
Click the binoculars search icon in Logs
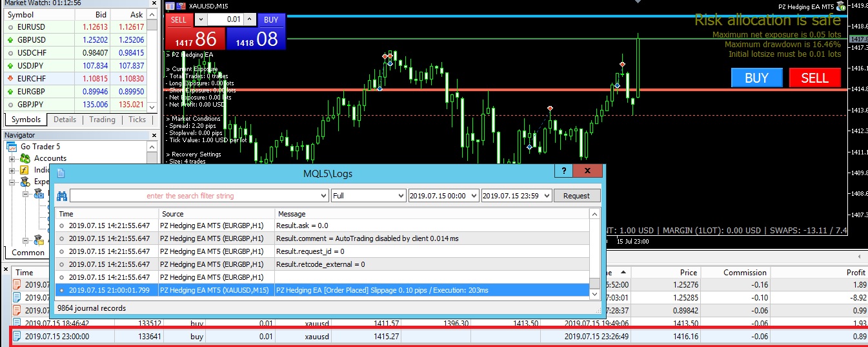coord(62,196)
